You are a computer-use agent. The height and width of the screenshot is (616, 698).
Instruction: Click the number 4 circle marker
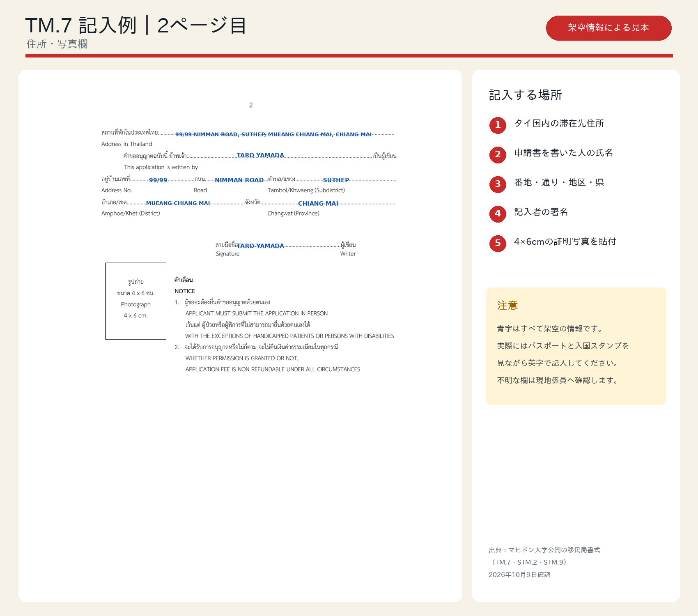click(x=498, y=214)
